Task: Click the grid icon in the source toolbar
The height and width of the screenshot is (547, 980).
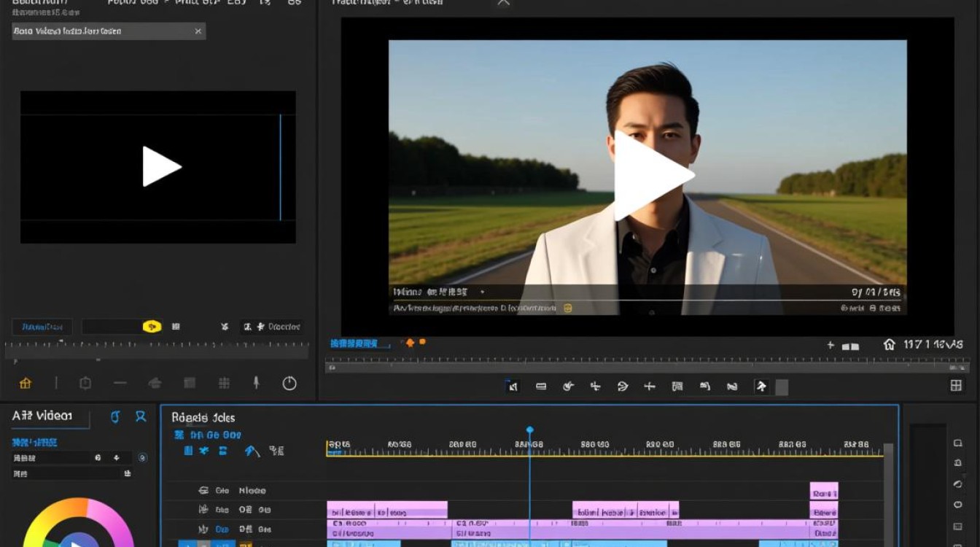Action: coord(225,383)
